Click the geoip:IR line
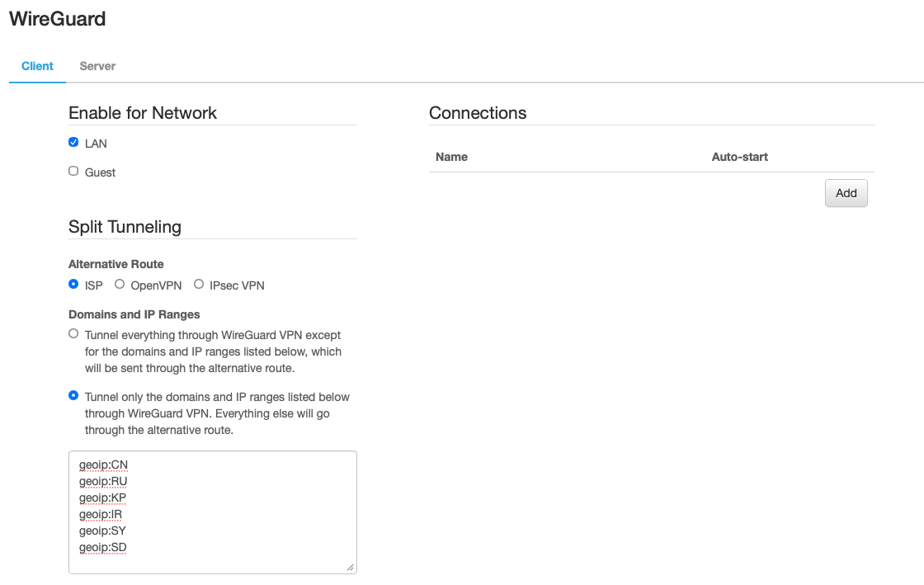The image size is (924, 585). click(x=101, y=515)
